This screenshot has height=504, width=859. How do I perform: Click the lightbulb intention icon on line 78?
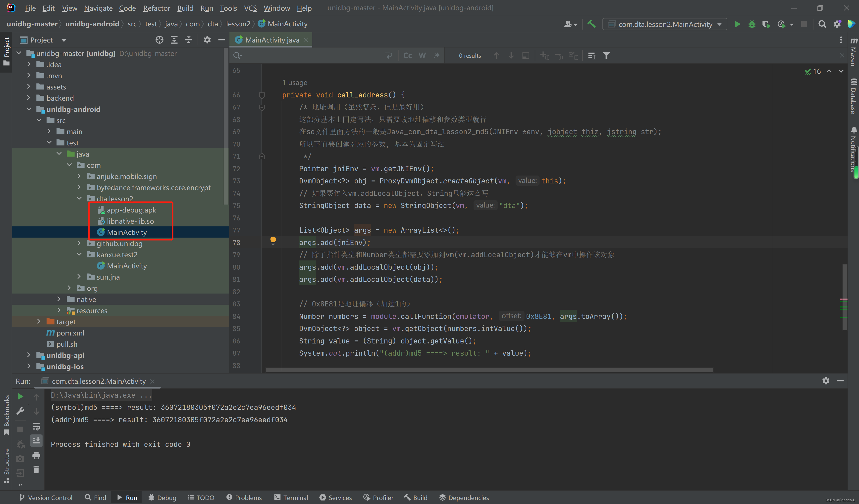point(273,241)
